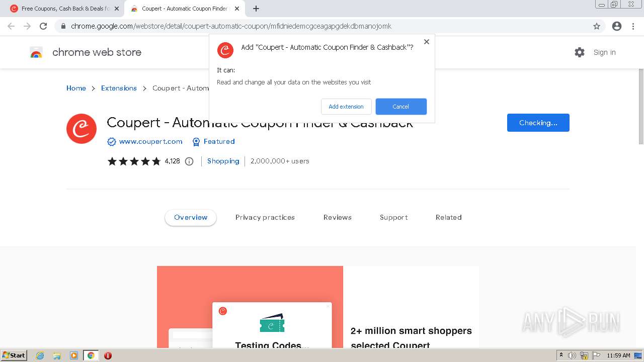Click the Action Center flag tray icon
The image size is (644, 362).
pyautogui.click(x=596, y=355)
